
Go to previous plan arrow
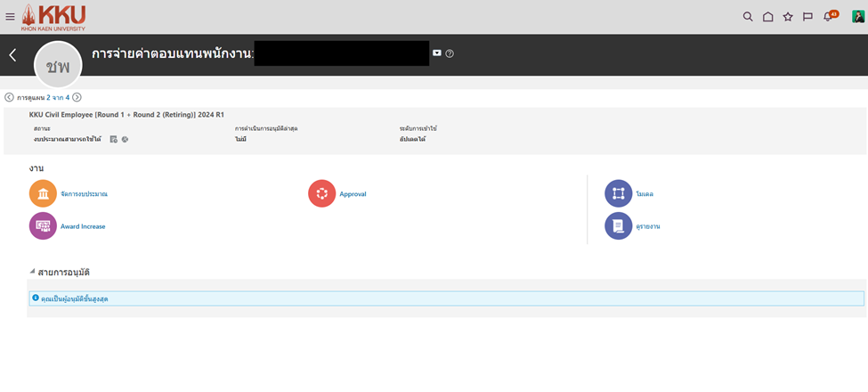pos(9,97)
